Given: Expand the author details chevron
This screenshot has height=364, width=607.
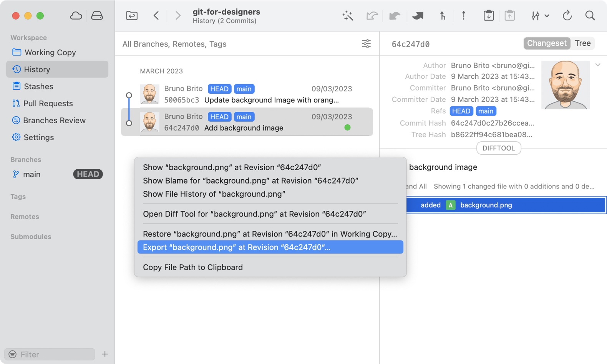Looking at the screenshot, I should pos(598,65).
